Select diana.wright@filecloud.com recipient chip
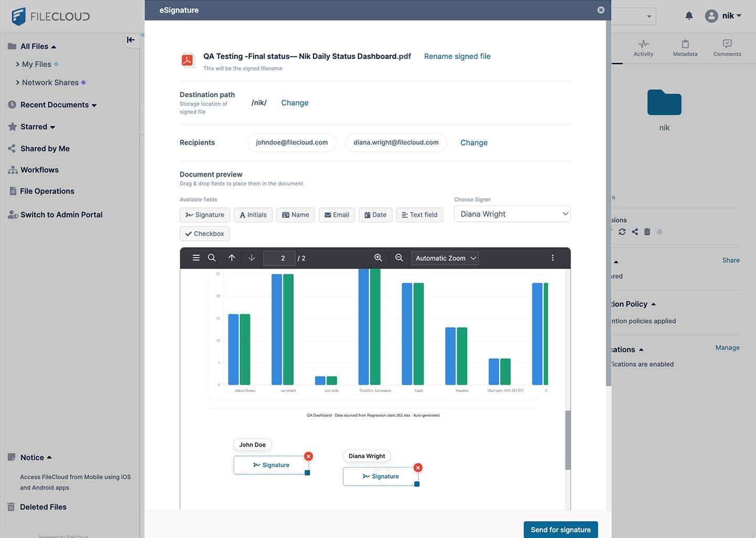Image resolution: width=756 pixels, height=538 pixels. point(396,142)
